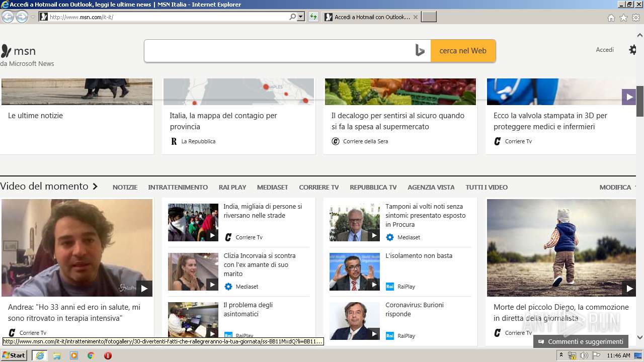Viewport: 644px width, 362px height.
Task: Open Coronavirus: Burioni risponde headline
Action: (415, 310)
